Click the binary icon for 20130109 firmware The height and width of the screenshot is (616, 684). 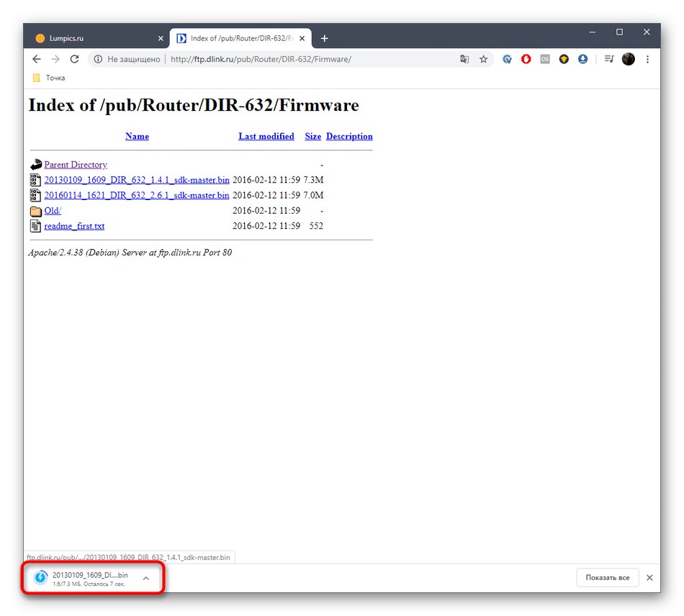click(x=36, y=180)
